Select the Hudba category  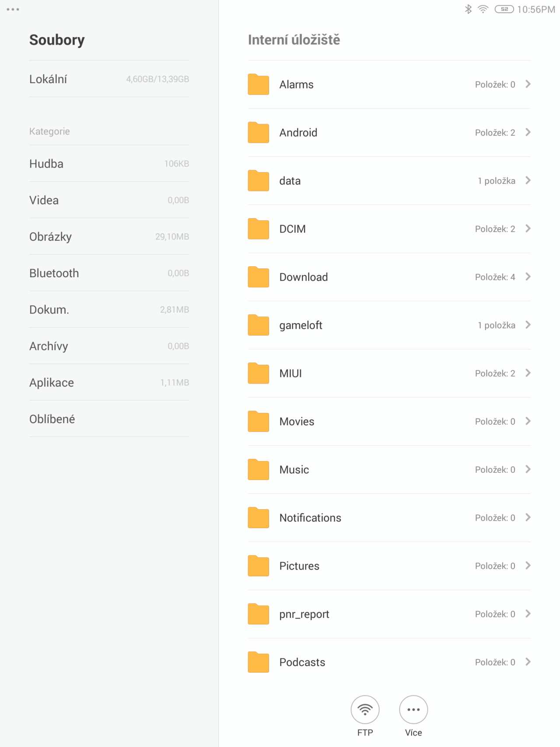[109, 164]
